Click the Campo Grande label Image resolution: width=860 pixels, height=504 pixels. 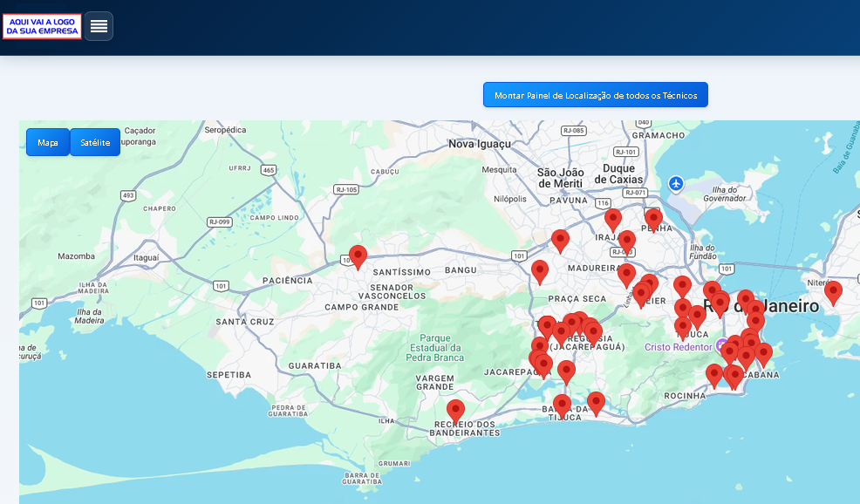click(361, 307)
